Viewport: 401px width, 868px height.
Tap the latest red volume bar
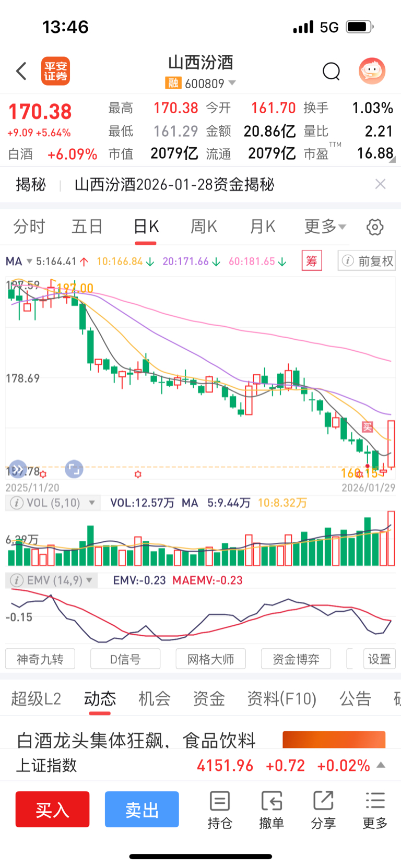(x=391, y=539)
